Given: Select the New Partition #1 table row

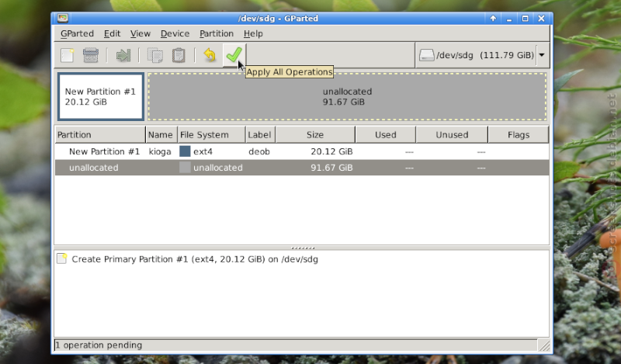Looking at the screenshot, I should click(302, 151).
